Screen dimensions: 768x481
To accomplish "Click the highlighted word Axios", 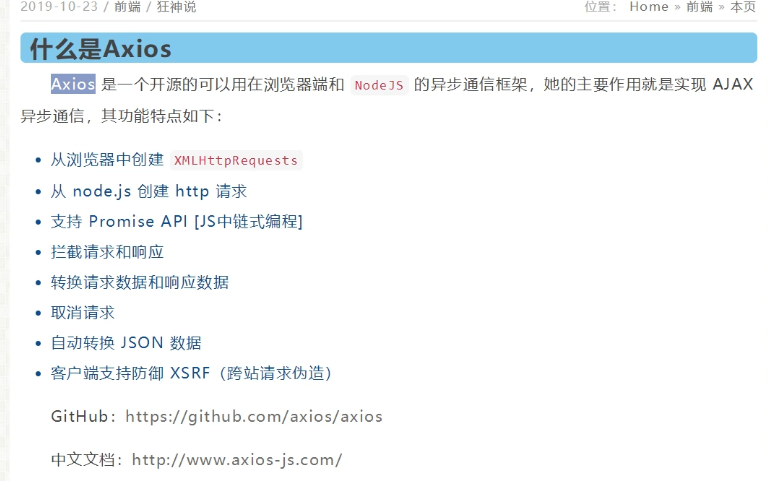I will click(73, 84).
